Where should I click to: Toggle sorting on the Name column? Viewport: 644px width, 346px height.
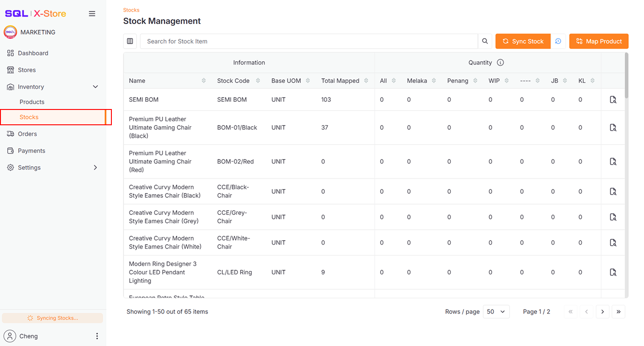(x=203, y=80)
